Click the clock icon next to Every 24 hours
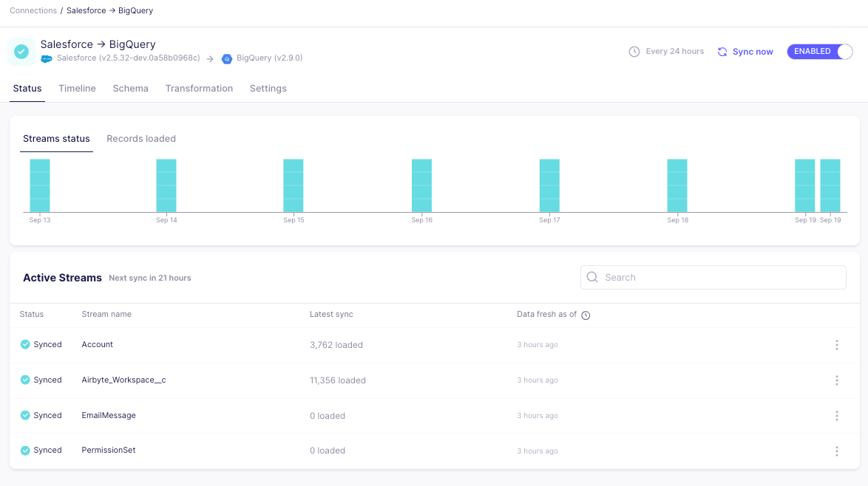Screen dimensions: 868x486 point(634,51)
